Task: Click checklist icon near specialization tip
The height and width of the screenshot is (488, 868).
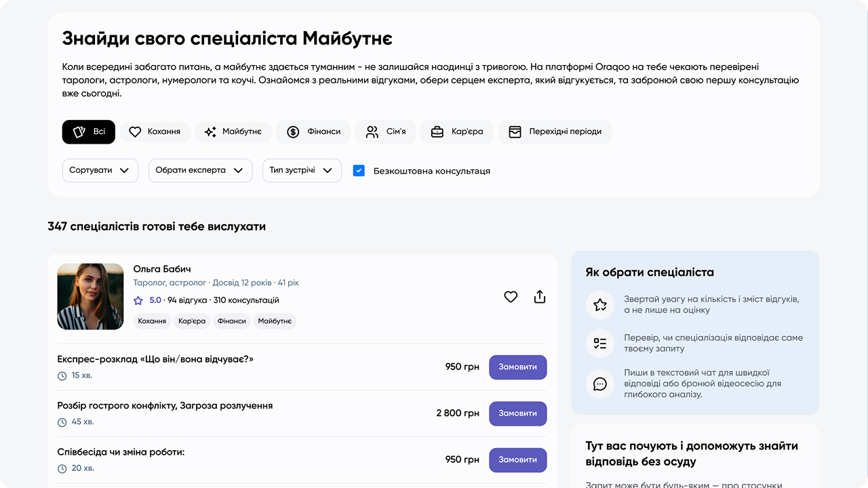Action: [x=600, y=343]
